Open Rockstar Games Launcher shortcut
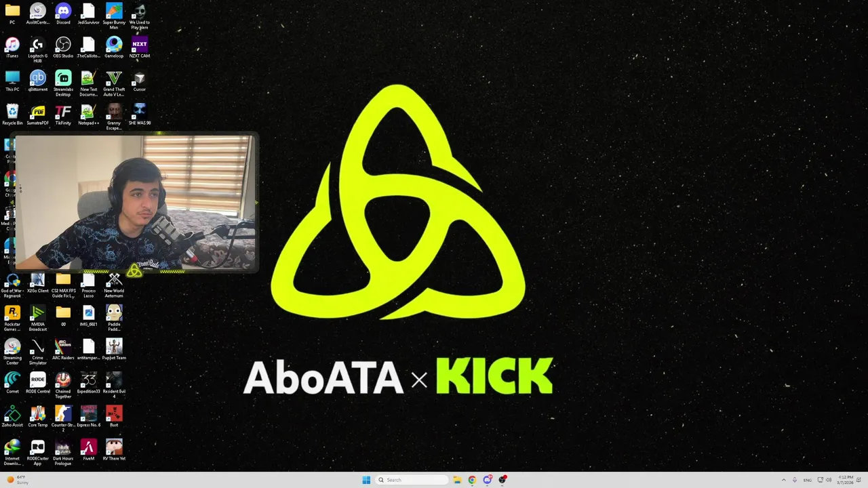The image size is (868, 488). click(12, 319)
